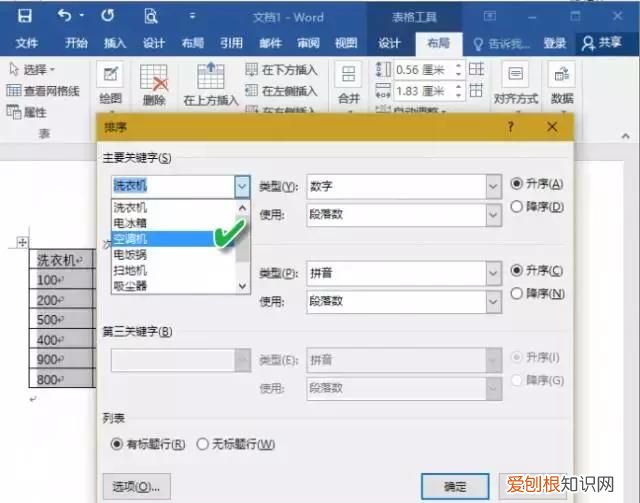Screen dimensions: 640x503
Task: Select 空调机 in the dropdown list
Action: [x=174, y=239]
